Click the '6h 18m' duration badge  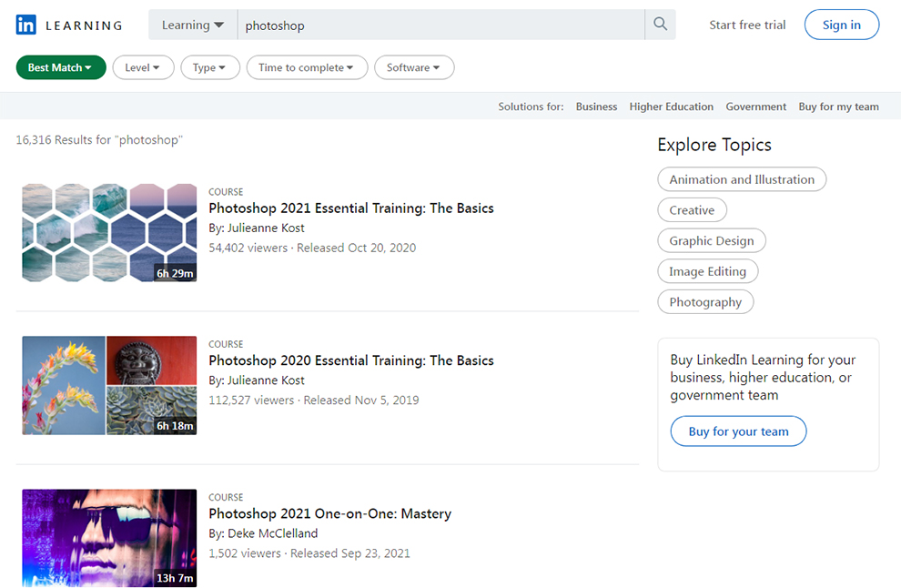pyautogui.click(x=176, y=426)
